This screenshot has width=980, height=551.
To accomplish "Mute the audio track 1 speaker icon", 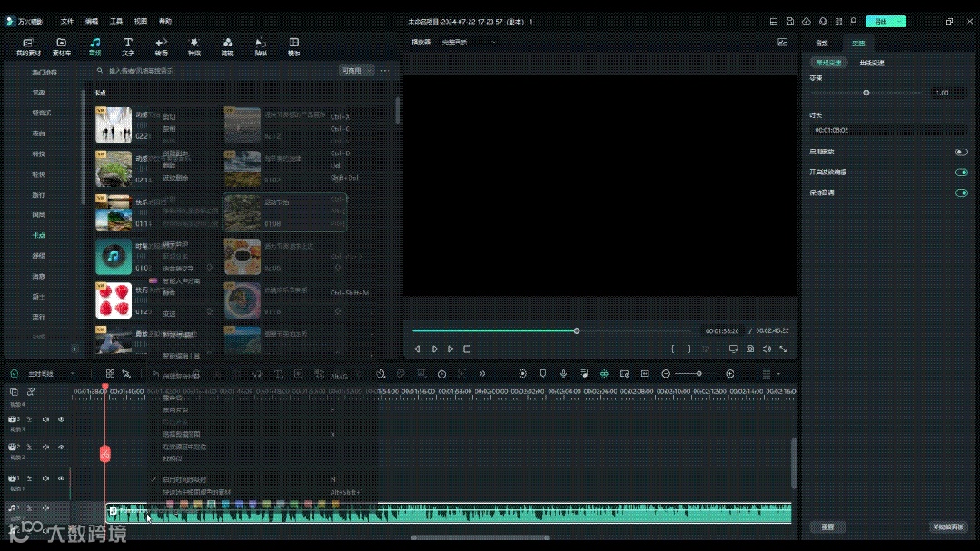I will click(45, 507).
